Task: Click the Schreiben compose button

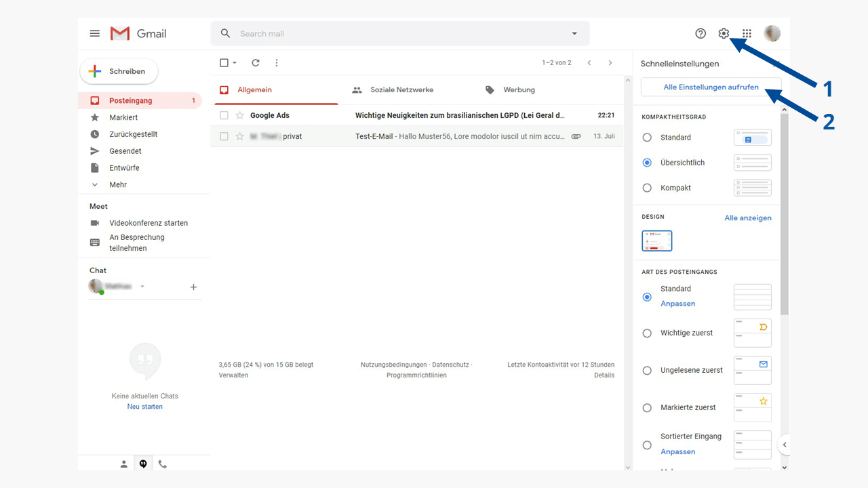Action: coord(119,71)
